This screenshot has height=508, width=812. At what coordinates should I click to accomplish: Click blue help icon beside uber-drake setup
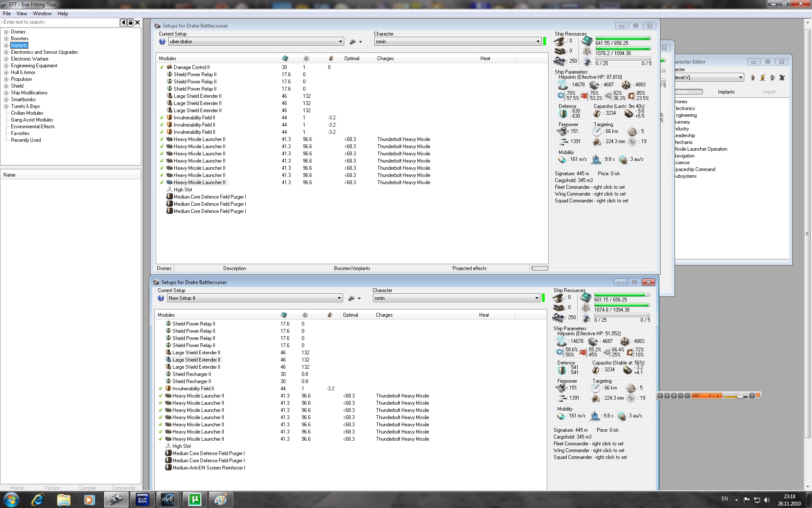point(162,41)
